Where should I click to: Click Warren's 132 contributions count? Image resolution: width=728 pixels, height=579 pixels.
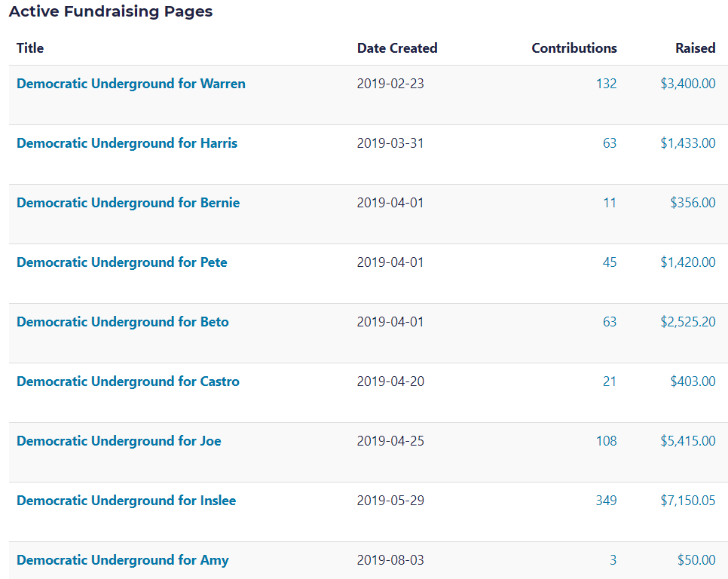[x=606, y=84]
